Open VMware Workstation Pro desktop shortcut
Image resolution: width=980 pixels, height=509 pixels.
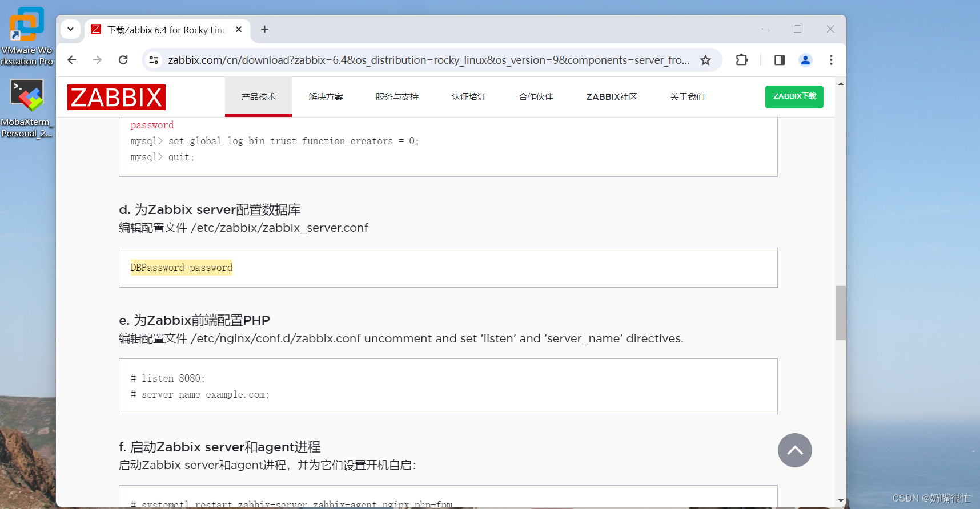pos(27,36)
